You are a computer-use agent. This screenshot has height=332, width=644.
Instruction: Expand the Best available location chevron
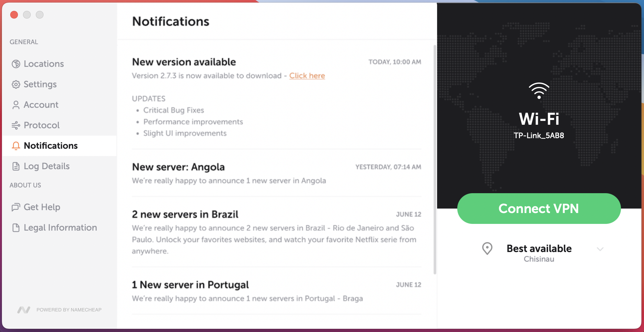[x=600, y=249]
